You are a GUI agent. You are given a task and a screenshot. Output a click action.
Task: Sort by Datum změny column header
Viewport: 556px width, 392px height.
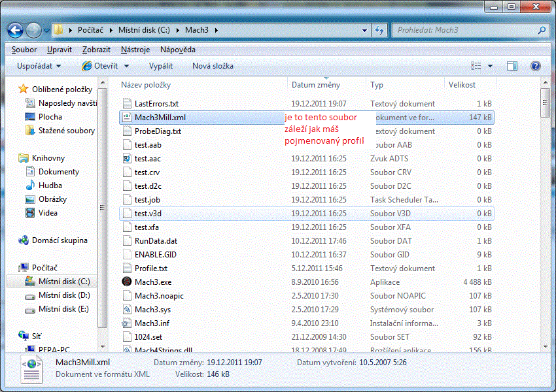pyautogui.click(x=316, y=85)
